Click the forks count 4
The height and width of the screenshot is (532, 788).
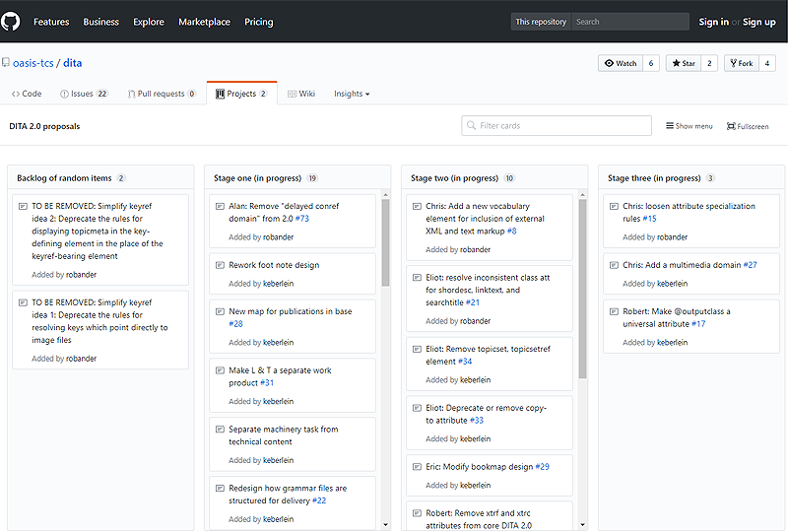pos(767,63)
